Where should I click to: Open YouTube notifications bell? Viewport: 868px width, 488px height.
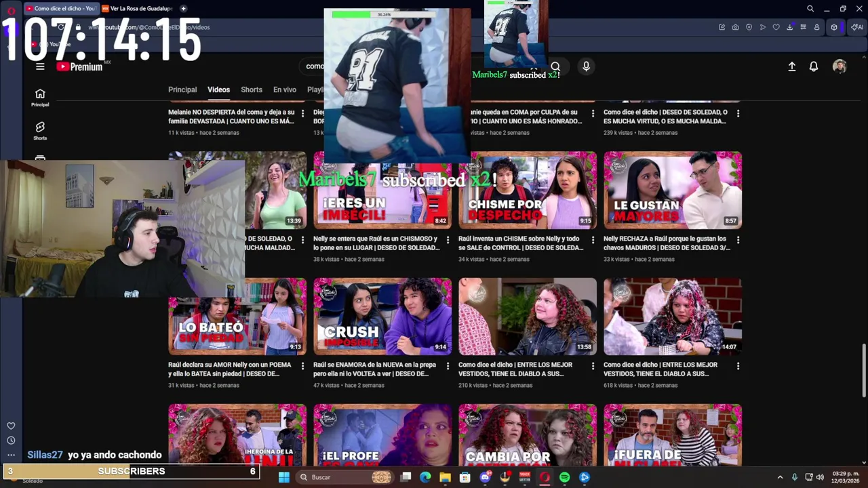coord(814,66)
